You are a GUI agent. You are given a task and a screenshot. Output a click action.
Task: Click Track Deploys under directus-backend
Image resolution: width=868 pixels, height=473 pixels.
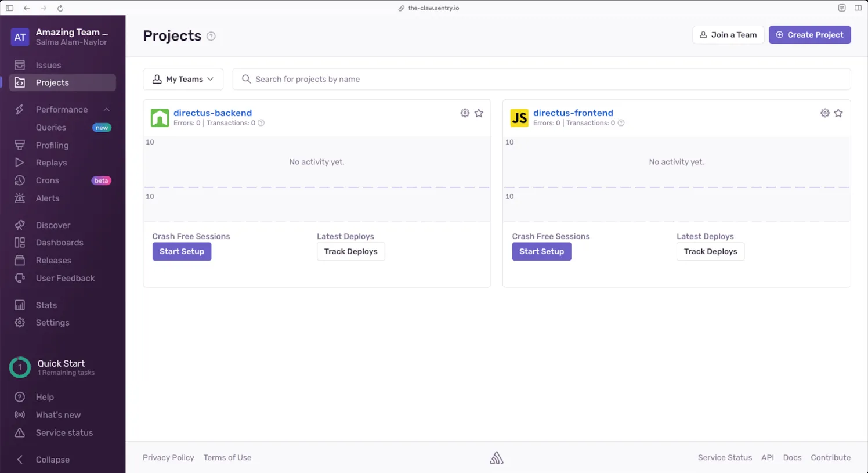pos(350,251)
